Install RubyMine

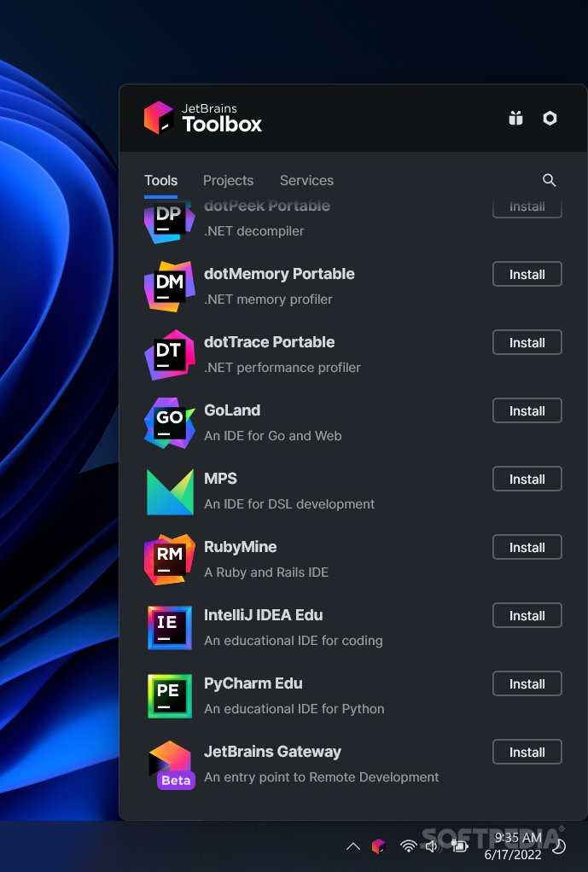(527, 547)
